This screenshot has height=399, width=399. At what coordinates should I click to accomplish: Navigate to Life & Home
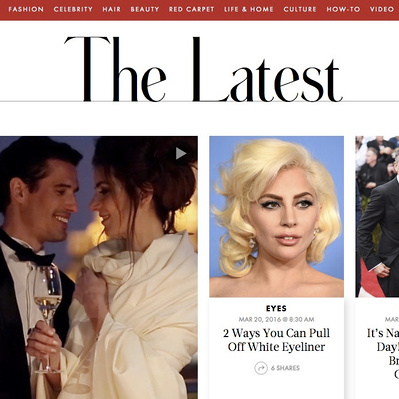tap(249, 9)
